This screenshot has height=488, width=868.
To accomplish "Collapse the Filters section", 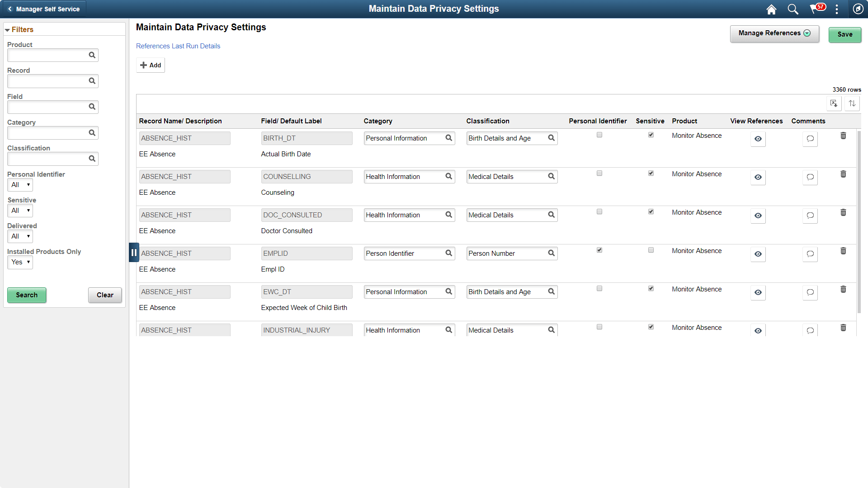I will click(7, 29).
